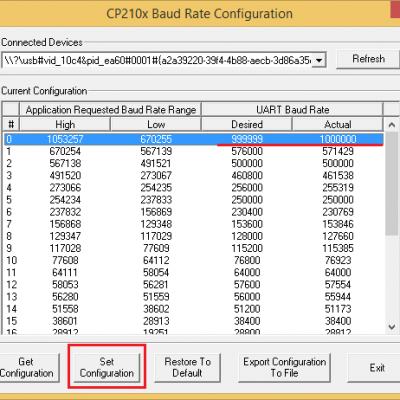The image size is (400, 400).
Task: Select row 7 high value 156868
Action: tap(65, 224)
